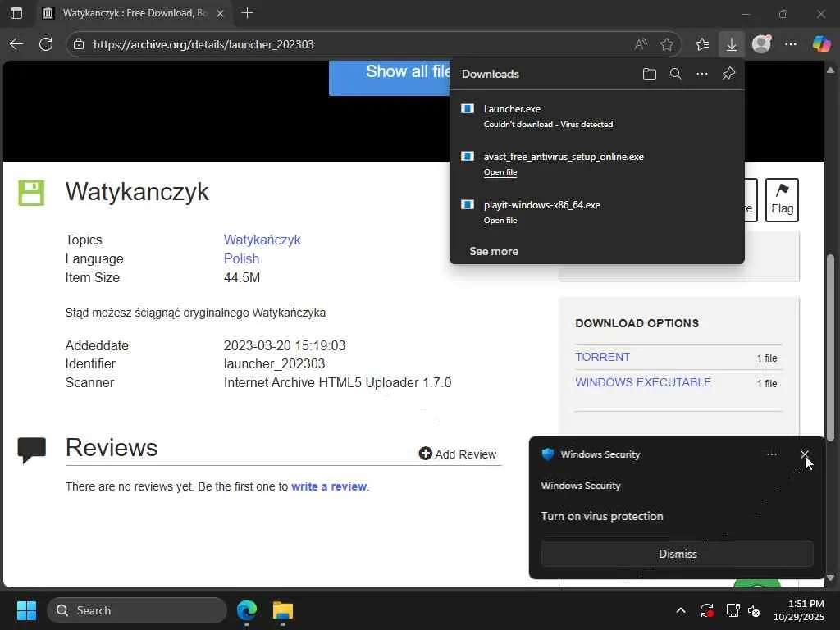The width and height of the screenshot is (840, 630).
Task: Click the muted volume tray icon
Action: click(755, 610)
